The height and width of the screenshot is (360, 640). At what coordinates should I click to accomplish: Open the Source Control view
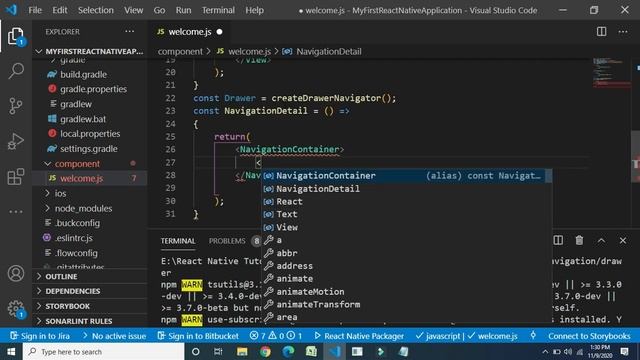coord(16,106)
